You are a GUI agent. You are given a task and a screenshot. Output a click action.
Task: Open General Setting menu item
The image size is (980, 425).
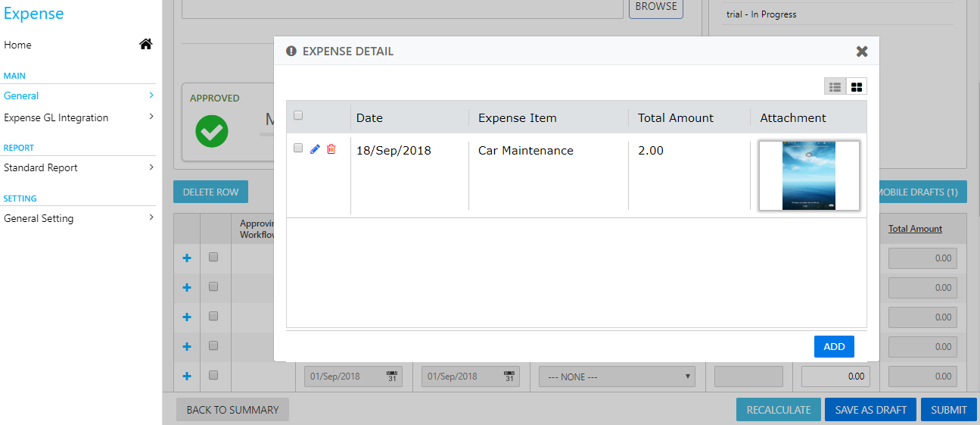[79, 218]
